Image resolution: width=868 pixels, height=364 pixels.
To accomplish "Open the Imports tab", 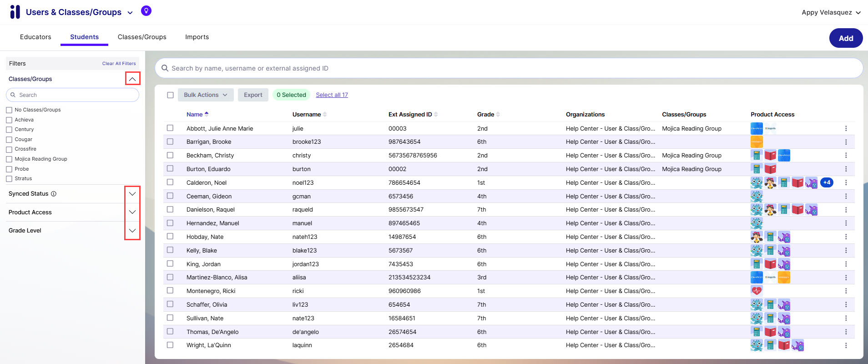I will [197, 37].
